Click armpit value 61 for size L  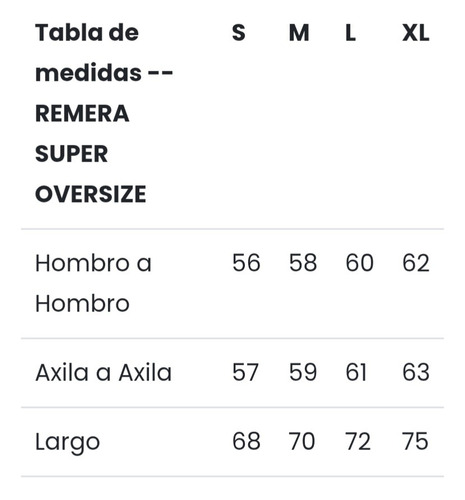click(356, 372)
